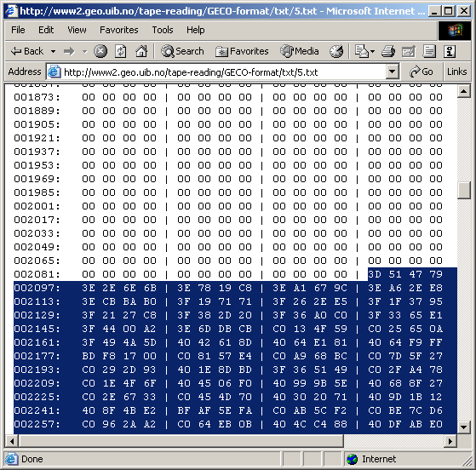476x470 pixels.
Task: Click hex byte 3D in row 002081
Action: [375, 274]
